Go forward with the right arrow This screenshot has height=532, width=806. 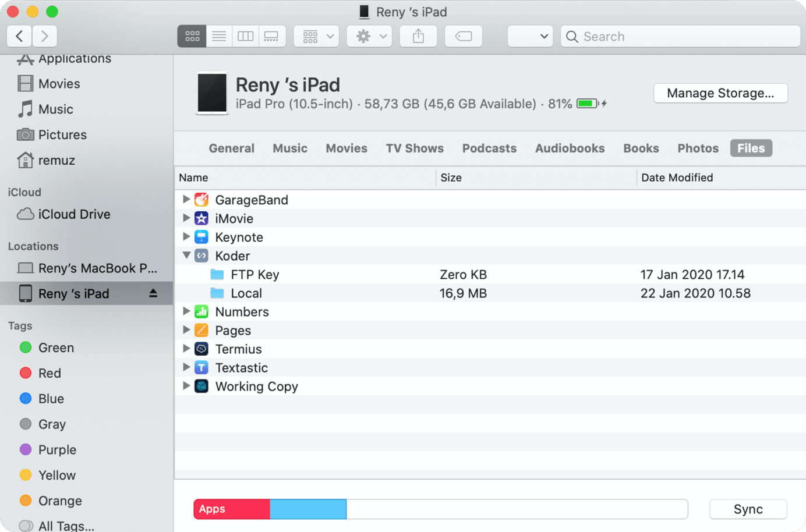click(x=45, y=36)
